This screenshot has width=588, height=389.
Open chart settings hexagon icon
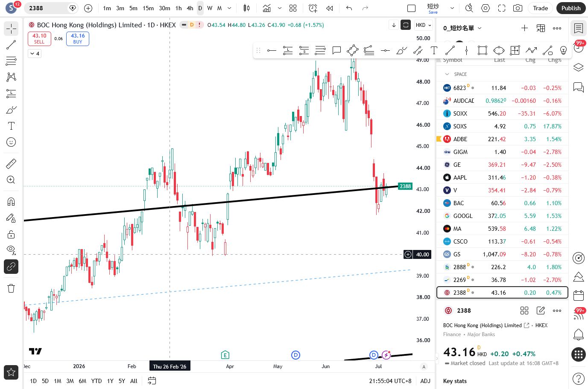(x=486, y=8)
